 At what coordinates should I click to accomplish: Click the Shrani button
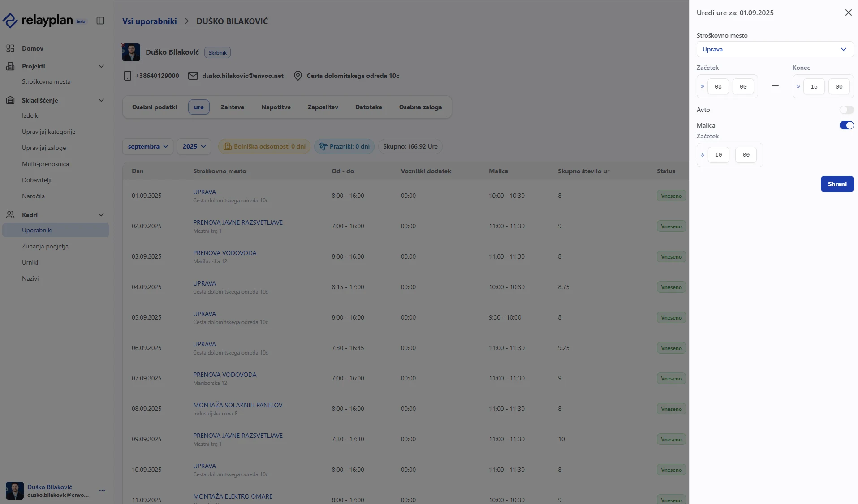click(x=837, y=184)
